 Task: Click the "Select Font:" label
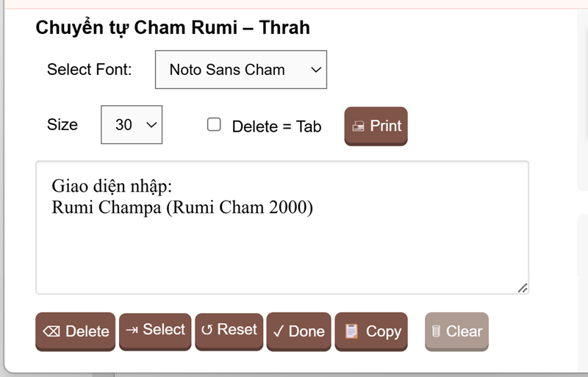[89, 70]
